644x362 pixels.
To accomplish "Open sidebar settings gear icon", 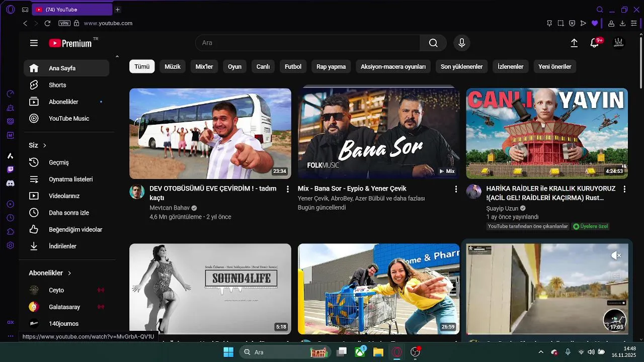I will click(11, 245).
